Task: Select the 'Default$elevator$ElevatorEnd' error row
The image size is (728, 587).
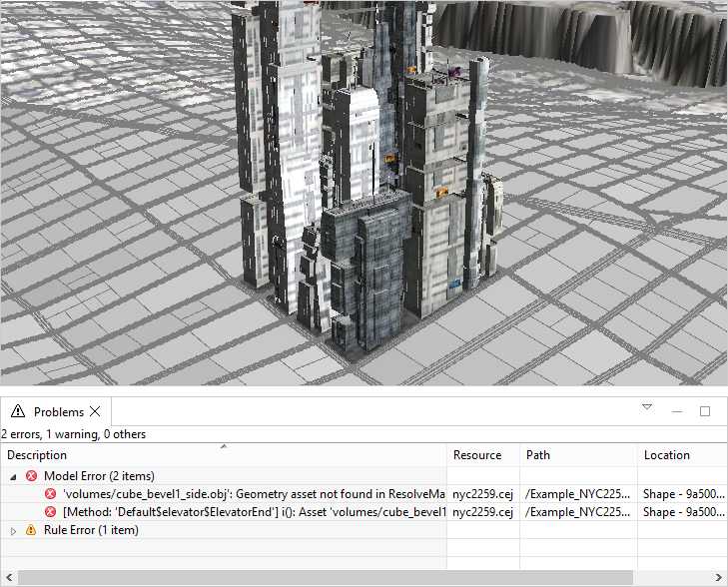Action: pyautogui.click(x=250, y=512)
